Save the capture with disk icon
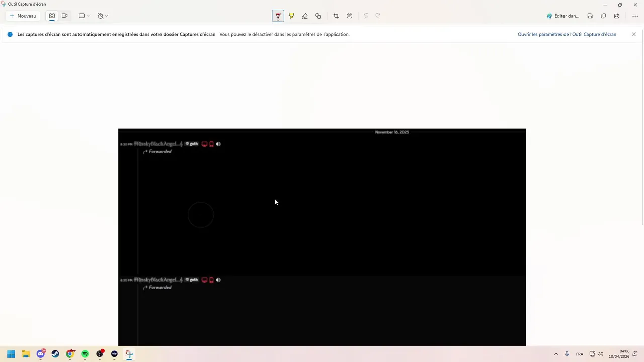Screen dimensions: 644x362 [x=590, y=16]
